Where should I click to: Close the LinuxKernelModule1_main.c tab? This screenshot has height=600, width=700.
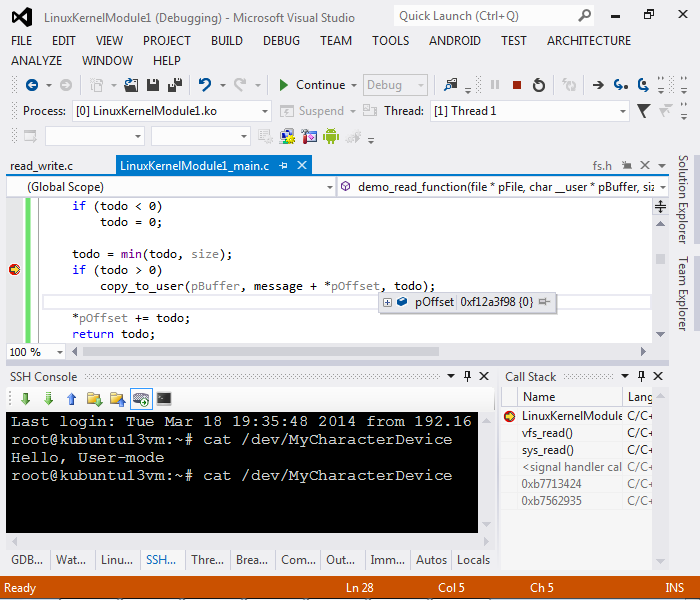302,165
